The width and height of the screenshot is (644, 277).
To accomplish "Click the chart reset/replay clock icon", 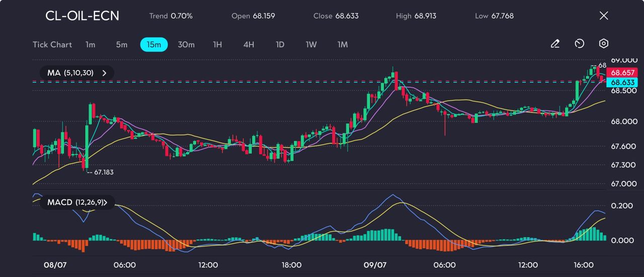I will point(579,44).
